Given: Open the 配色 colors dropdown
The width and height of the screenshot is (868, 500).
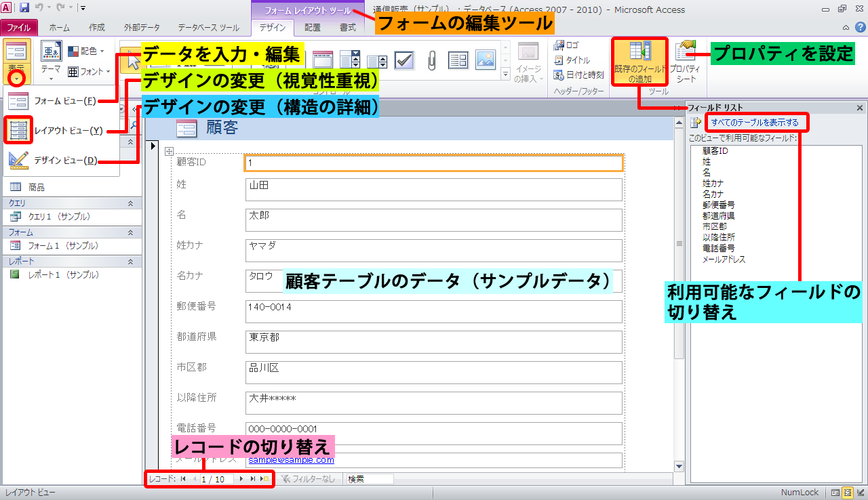Looking at the screenshot, I should 87,51.
